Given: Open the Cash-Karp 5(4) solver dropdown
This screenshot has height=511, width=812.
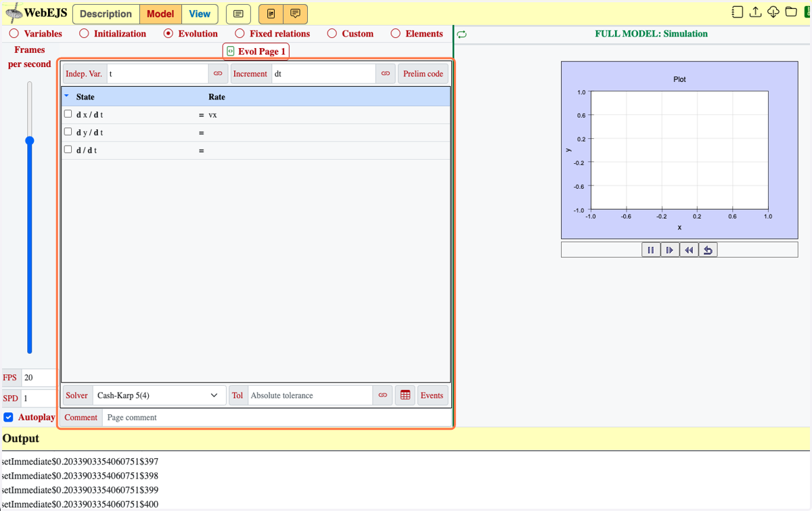Looking at the screenshot, I should tap(158, 395).
